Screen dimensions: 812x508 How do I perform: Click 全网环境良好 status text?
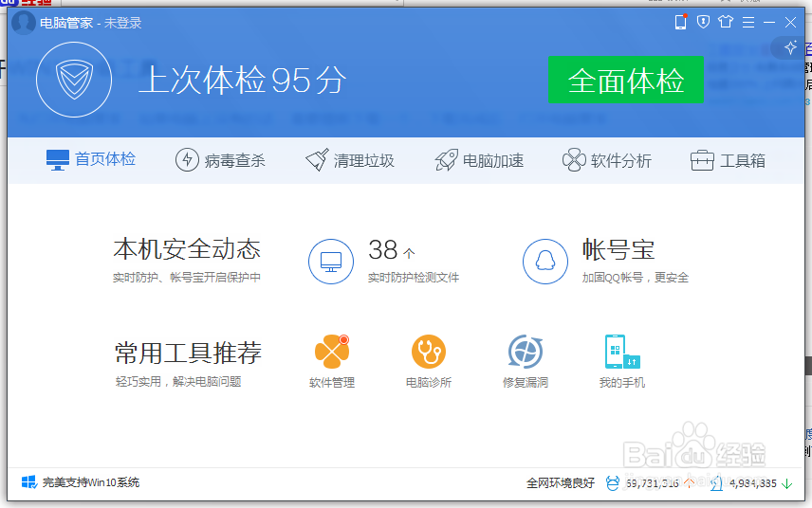pos(561,483)
